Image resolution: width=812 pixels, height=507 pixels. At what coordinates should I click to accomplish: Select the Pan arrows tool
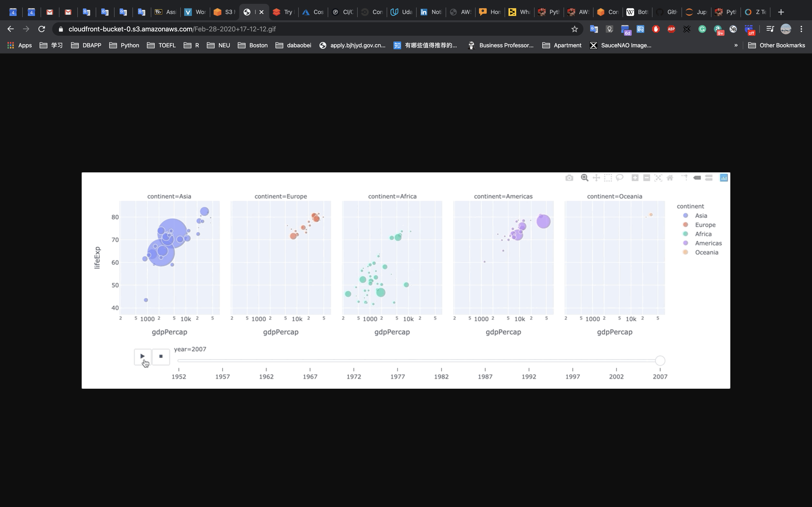pos(596,178)
